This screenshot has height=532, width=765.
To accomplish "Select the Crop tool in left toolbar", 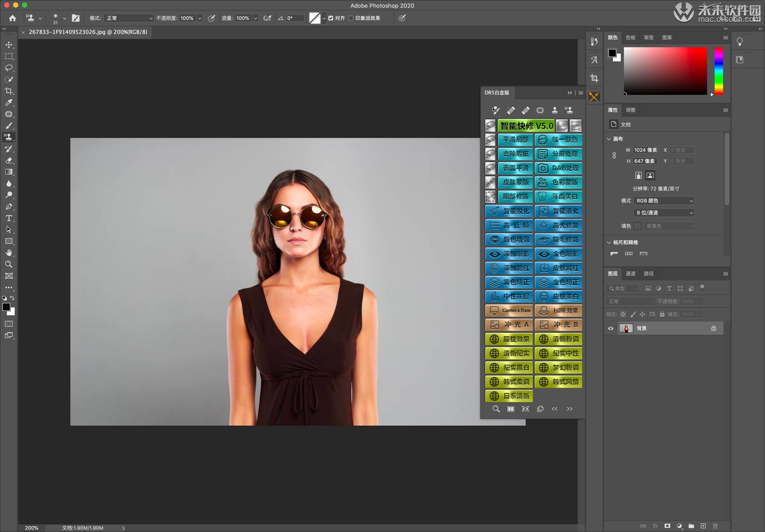I will pos(9,91).
